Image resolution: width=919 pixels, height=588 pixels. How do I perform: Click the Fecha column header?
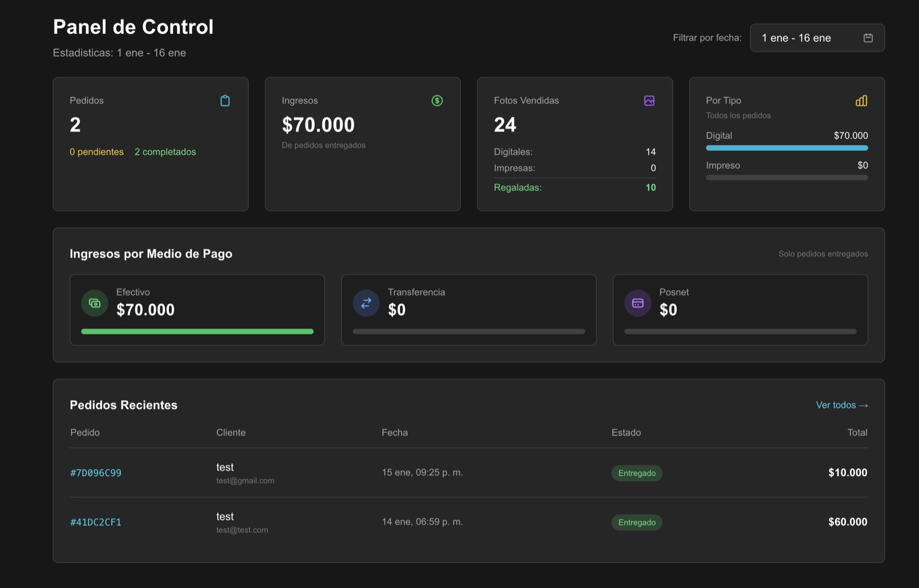click(x=395, y=433)
